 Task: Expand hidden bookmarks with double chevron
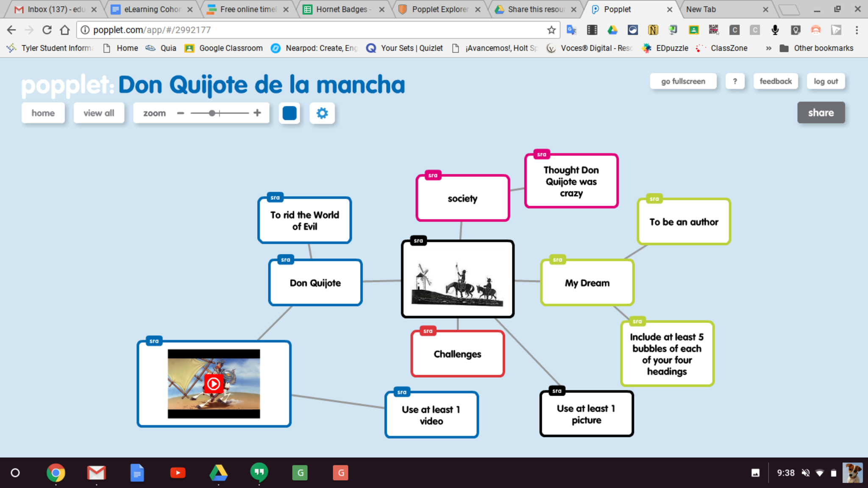pos(768,48)
